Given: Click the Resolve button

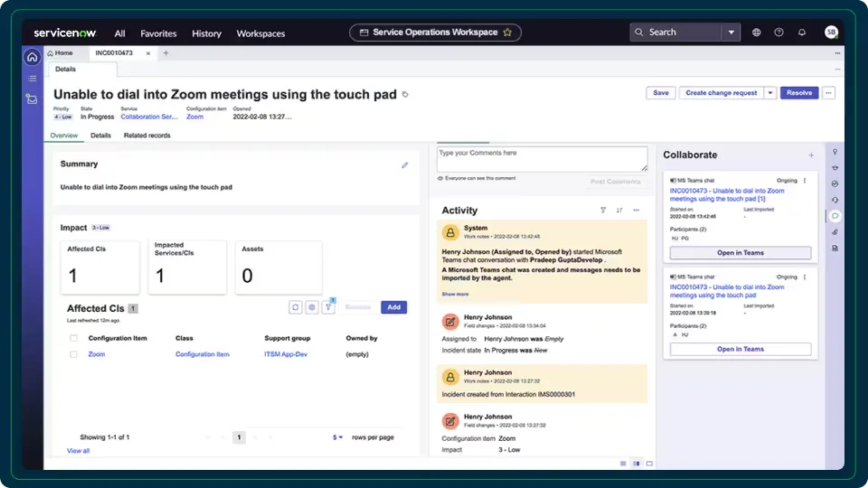Looking at the screenshot, I should pos(799,93).
